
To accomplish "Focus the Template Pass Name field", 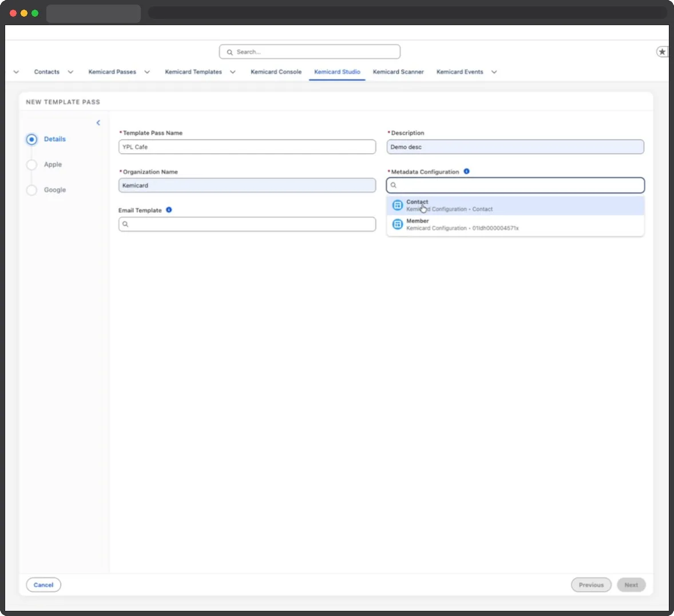I will tap(247, 147).
